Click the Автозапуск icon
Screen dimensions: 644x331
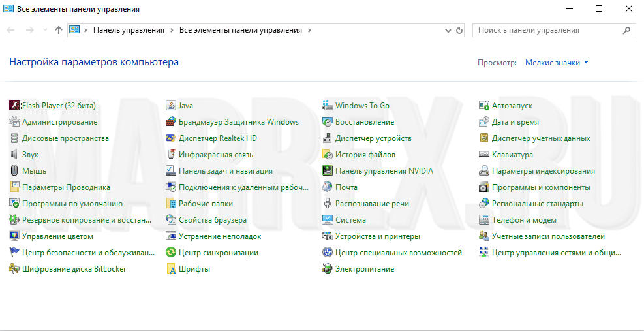[484, 106]
